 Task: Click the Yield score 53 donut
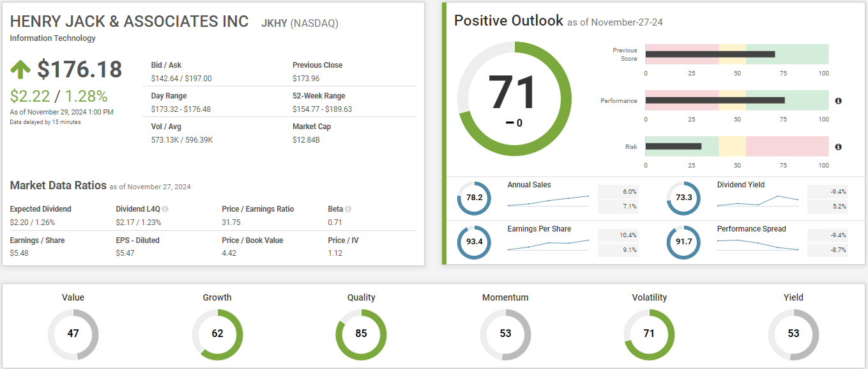coord(793,334)
